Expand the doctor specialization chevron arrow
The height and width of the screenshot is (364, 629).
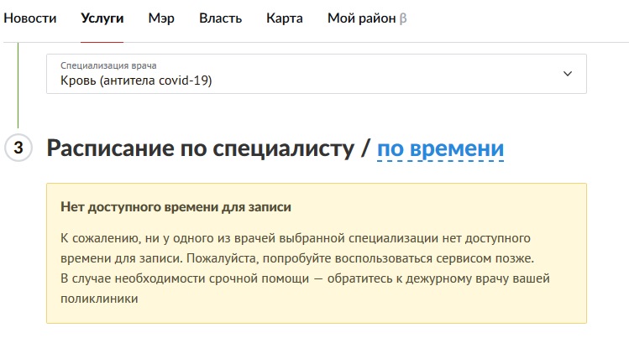point(567,74)
